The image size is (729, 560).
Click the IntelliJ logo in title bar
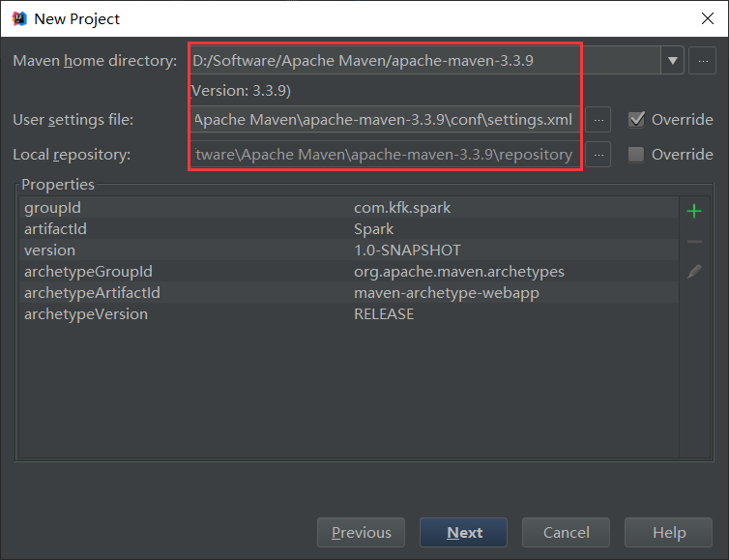point(19,18)
